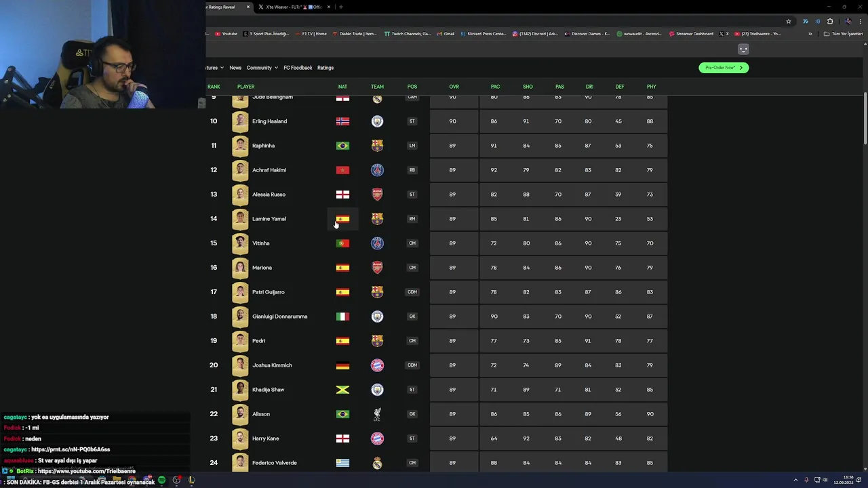Viewport: 868px width, 488px height.
Task: Open the Discover Games bookmark
Action: coord(587,34)
